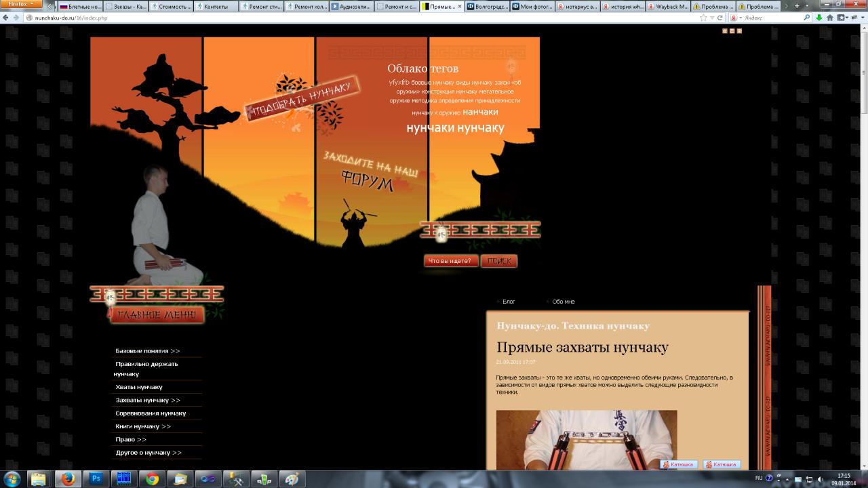Click the ПОДОБРАТЬ НУНЧАКУ banner

coord(302,100)
